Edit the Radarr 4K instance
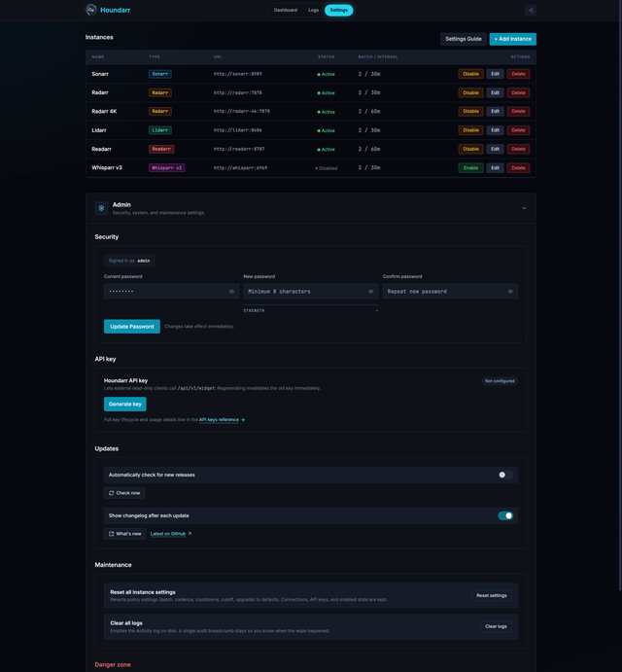622x672 pixels. click(x=496, y=112)
